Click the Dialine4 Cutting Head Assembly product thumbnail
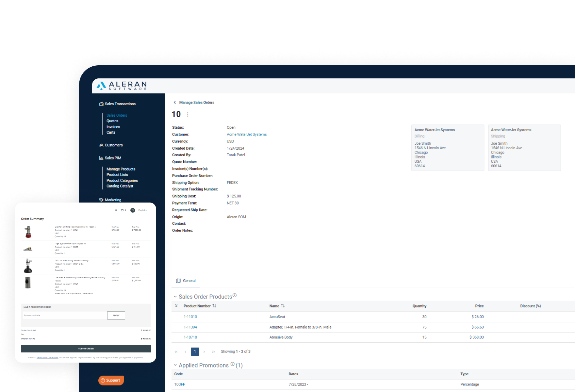Image resolution: width=575 pixels, height=392 pixels. tap(28, 232)
